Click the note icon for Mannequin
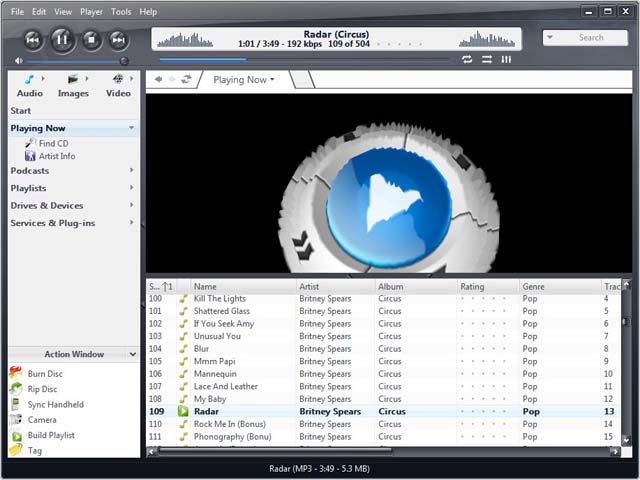640x480 pixels. click(184, 374)
